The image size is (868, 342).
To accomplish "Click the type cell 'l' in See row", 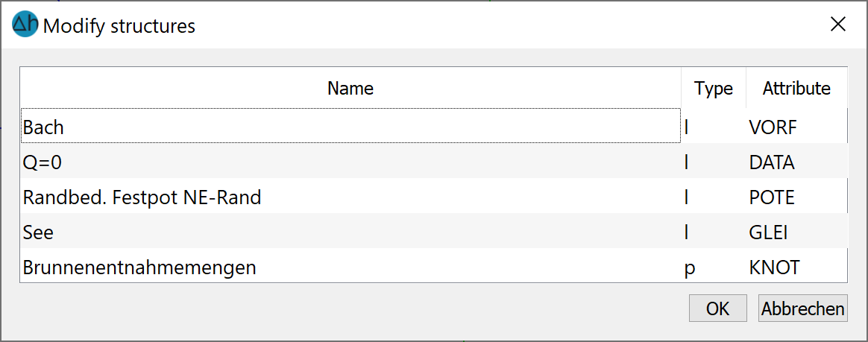I will point(714,231).
